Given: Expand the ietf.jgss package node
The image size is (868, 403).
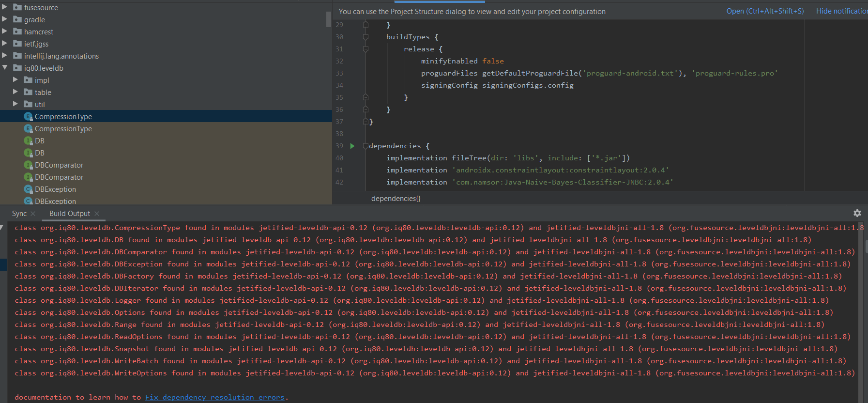Looking at the screenshot, I should coord(5,43).
